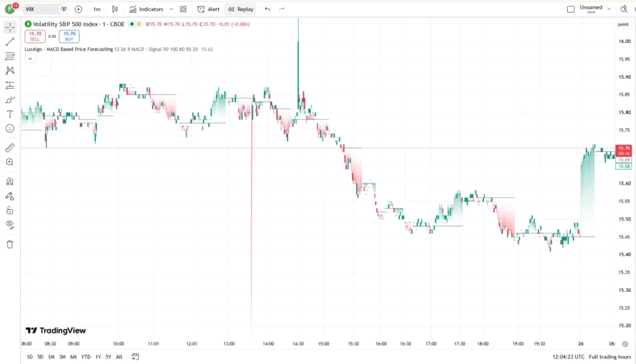
Task: Activate the zoom in tool
Action: click(x=10, y=162)
